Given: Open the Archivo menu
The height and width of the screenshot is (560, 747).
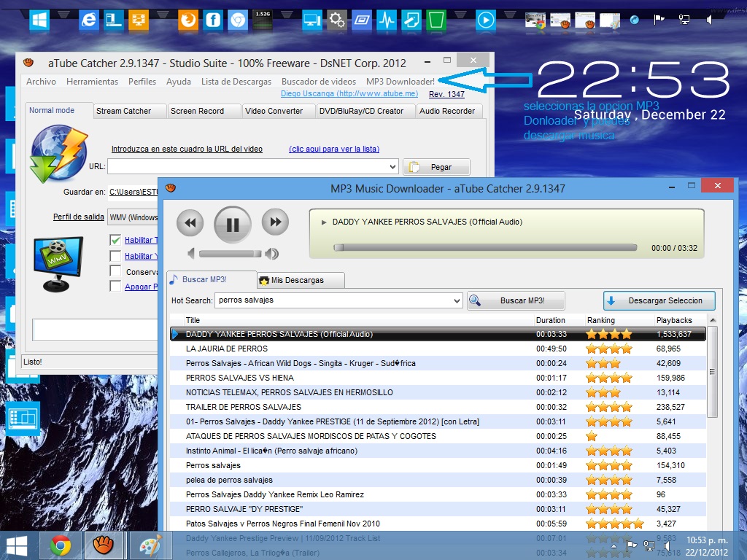Looking at the screenshot, I should [41, 82].
